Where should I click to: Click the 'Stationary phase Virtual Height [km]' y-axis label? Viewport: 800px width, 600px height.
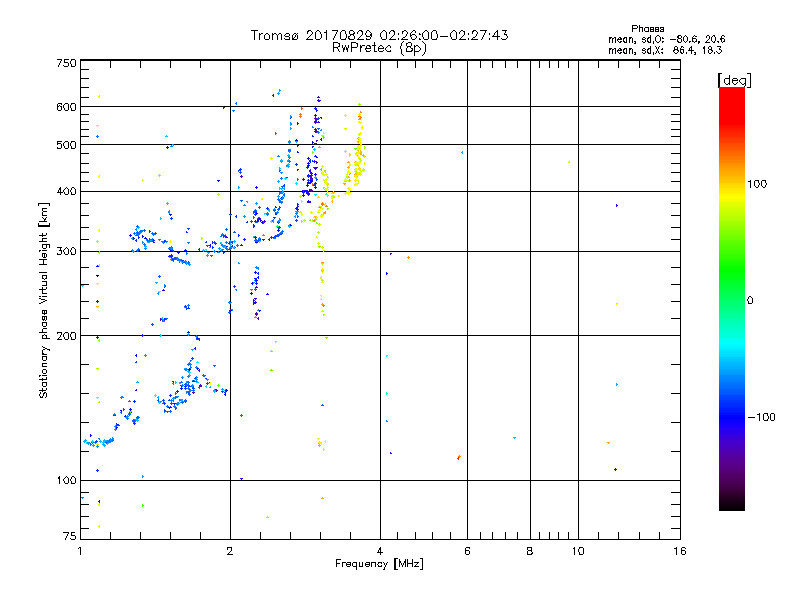[x=43, y=300]
